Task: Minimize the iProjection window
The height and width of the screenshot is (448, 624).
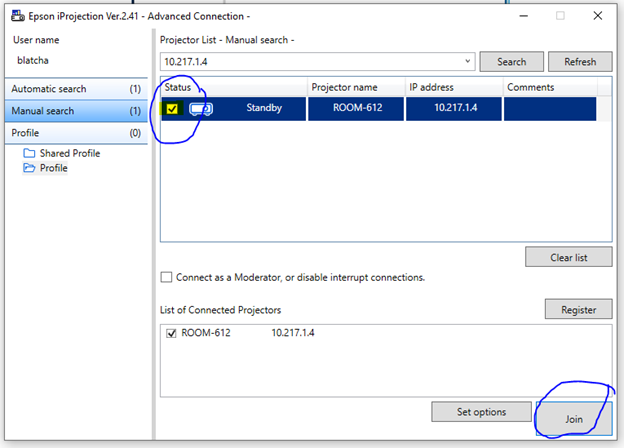Action: pos(524,16)
